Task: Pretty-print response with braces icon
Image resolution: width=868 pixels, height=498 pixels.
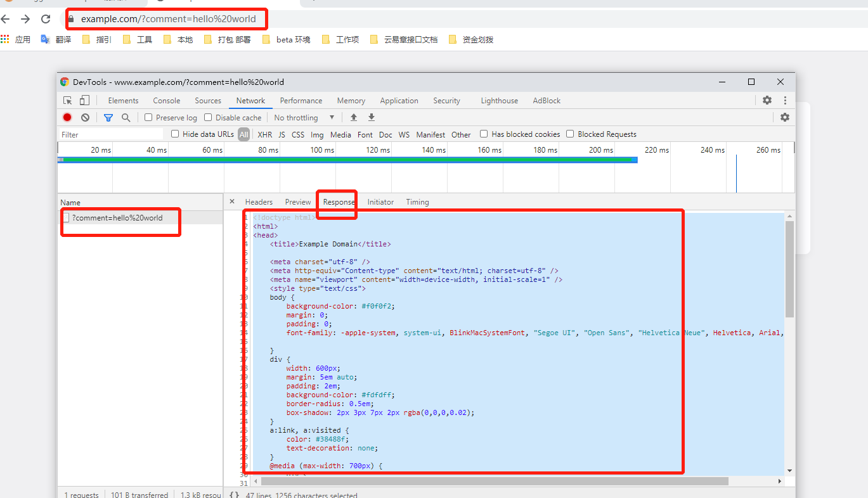Action: click(x=234, y=495)
